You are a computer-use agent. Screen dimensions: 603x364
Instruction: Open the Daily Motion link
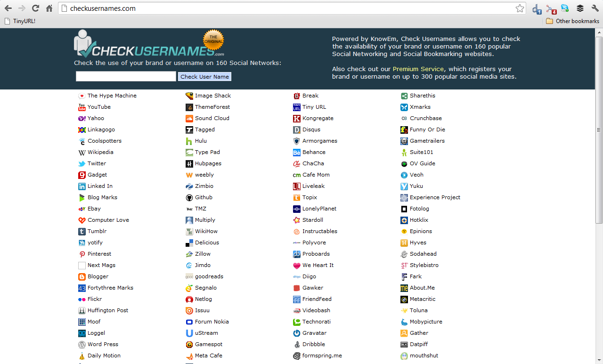[104, 356]
